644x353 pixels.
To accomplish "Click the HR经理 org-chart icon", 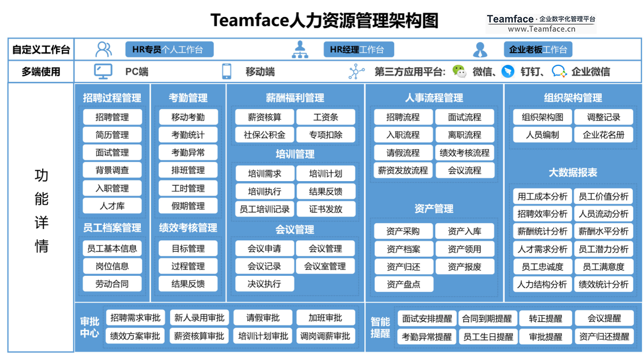I will point(300,49).
